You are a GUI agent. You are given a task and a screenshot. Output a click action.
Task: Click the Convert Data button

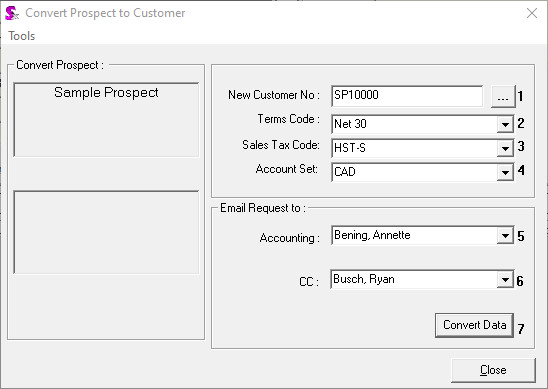[x=474, y=325]
